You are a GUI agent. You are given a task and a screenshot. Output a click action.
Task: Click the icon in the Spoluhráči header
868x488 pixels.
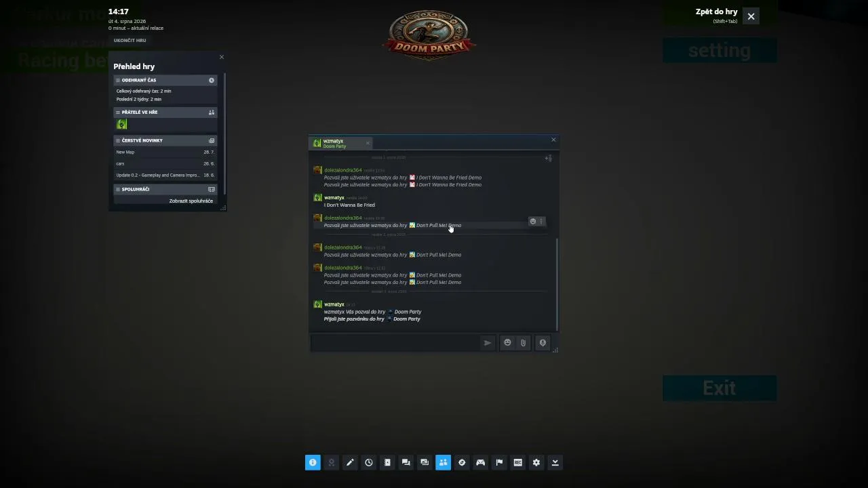point(212,190)
